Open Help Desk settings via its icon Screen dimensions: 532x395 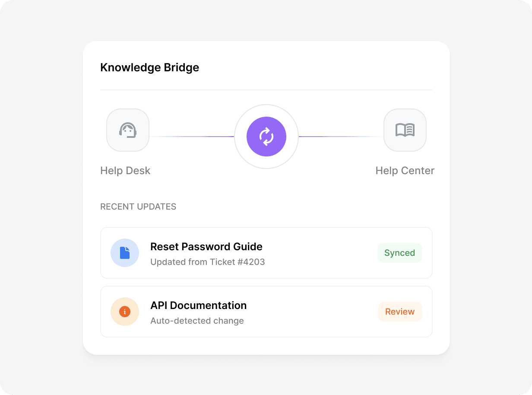click(128, 130)
